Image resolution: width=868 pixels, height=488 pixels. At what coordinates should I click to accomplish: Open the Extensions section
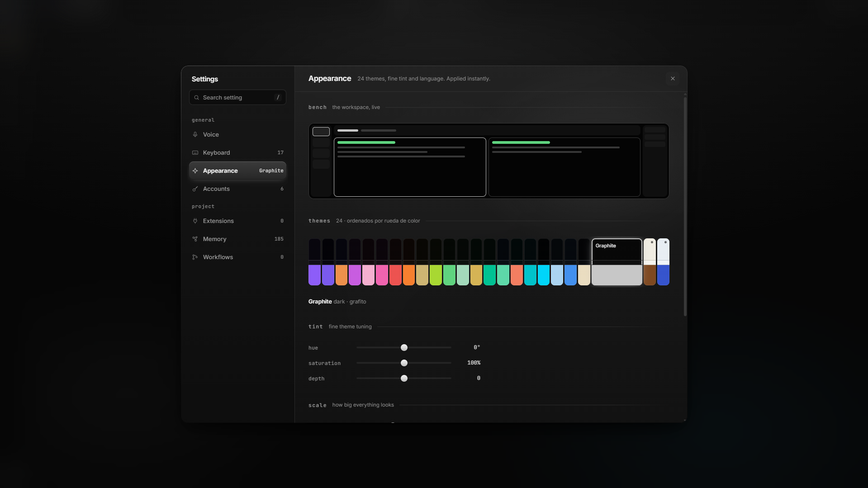click(237, 221)
